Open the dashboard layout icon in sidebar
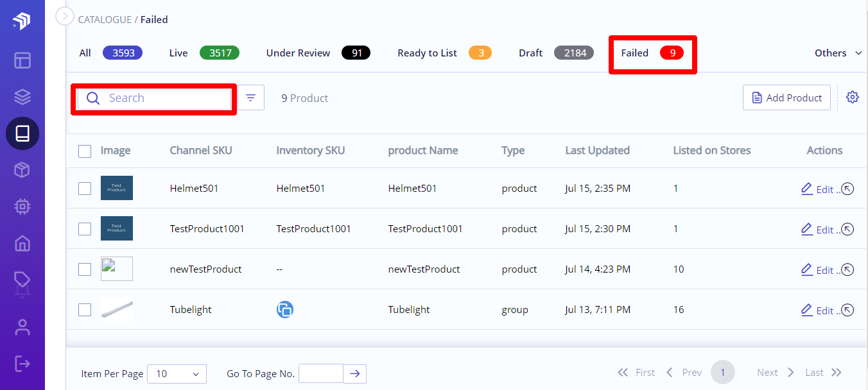868x390 pixels. click(x=22, y=60)
